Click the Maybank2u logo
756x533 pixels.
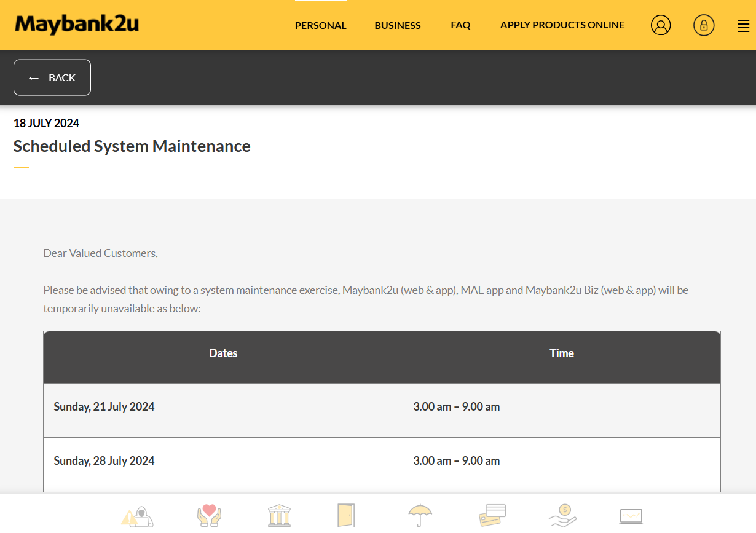(x=77, y=25)
